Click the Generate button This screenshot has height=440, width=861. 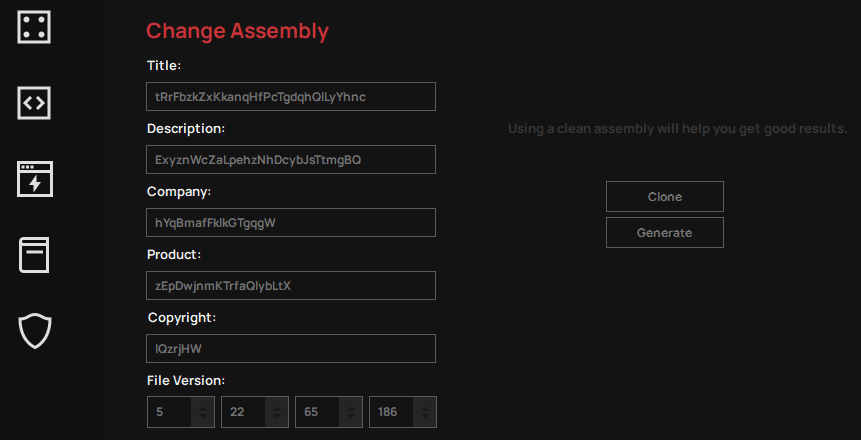(x=664, y=232)
